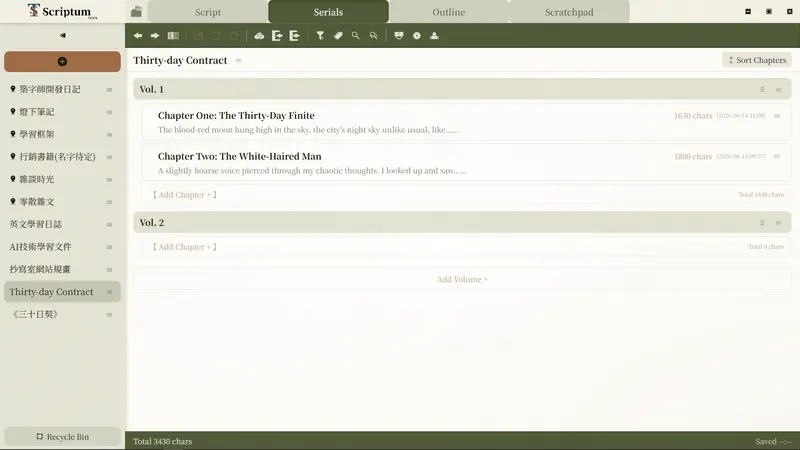Click the theme mask icon
800x450 pixels.
tap(399, 36)
